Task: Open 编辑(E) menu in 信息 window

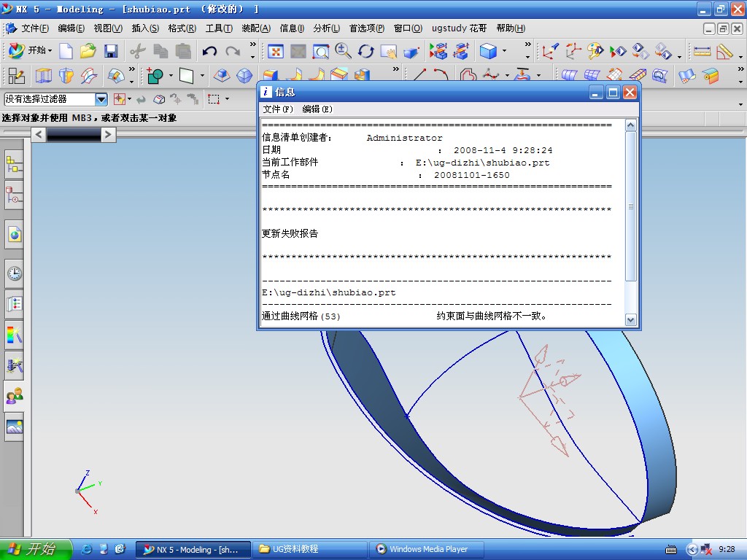Action: [317, 109]
